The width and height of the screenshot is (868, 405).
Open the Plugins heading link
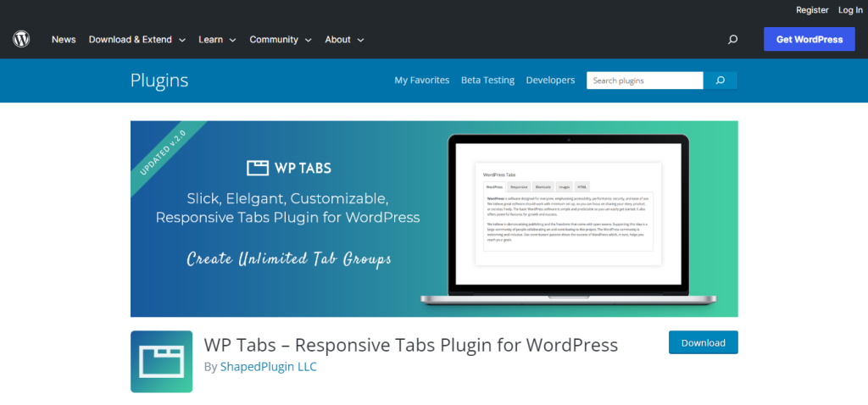click(159, 80)
